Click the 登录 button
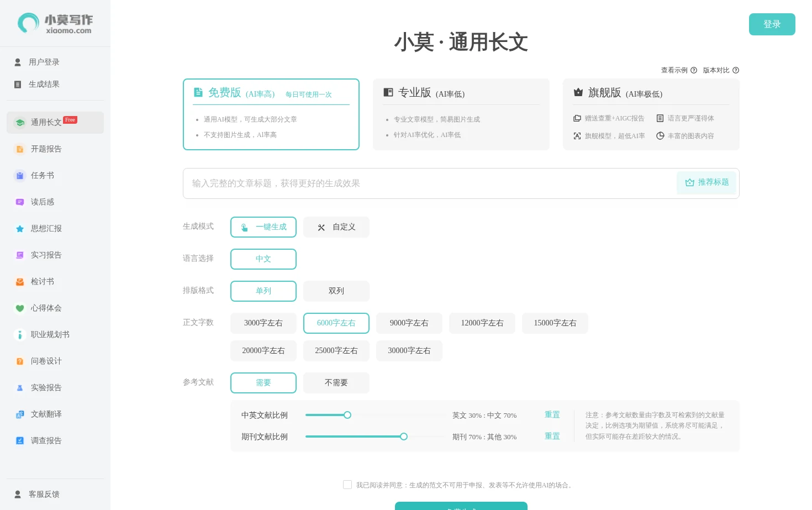The width and height of the screenshot is (812, 510). [x=772, y=24]
